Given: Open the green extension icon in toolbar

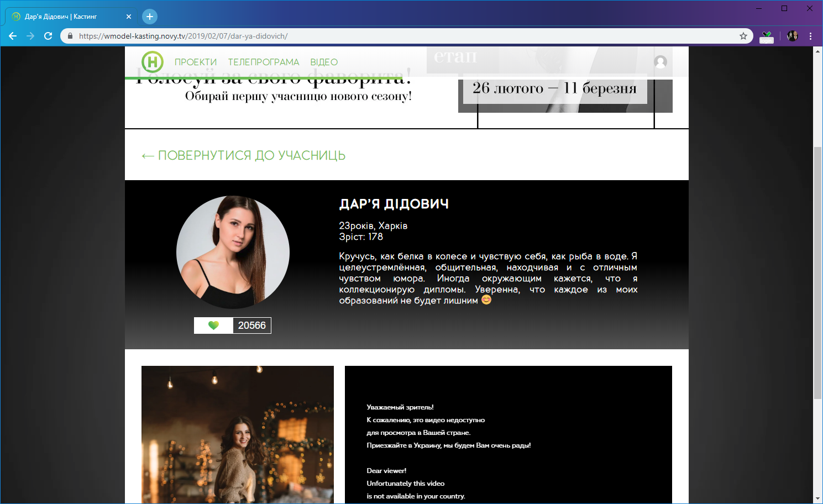Looking at the screenshot, I should click(x=767, y=36).
